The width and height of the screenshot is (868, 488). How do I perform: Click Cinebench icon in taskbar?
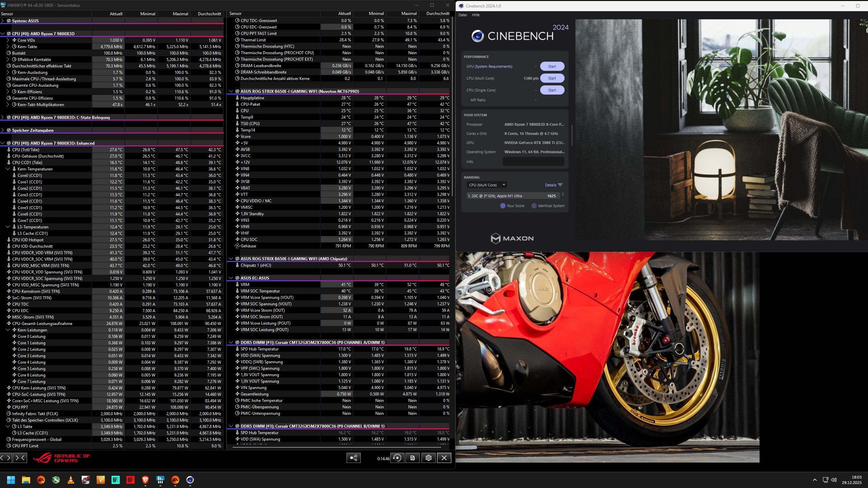[x=190, y=480]
